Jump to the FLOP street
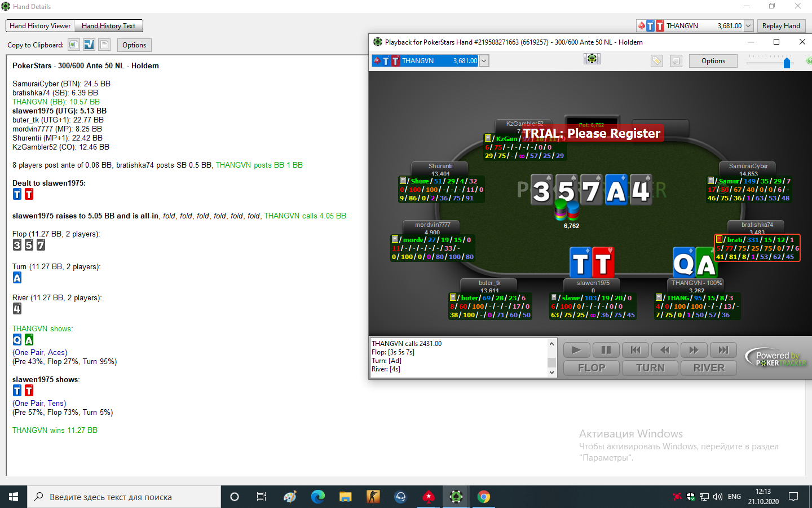 (592, 368)
